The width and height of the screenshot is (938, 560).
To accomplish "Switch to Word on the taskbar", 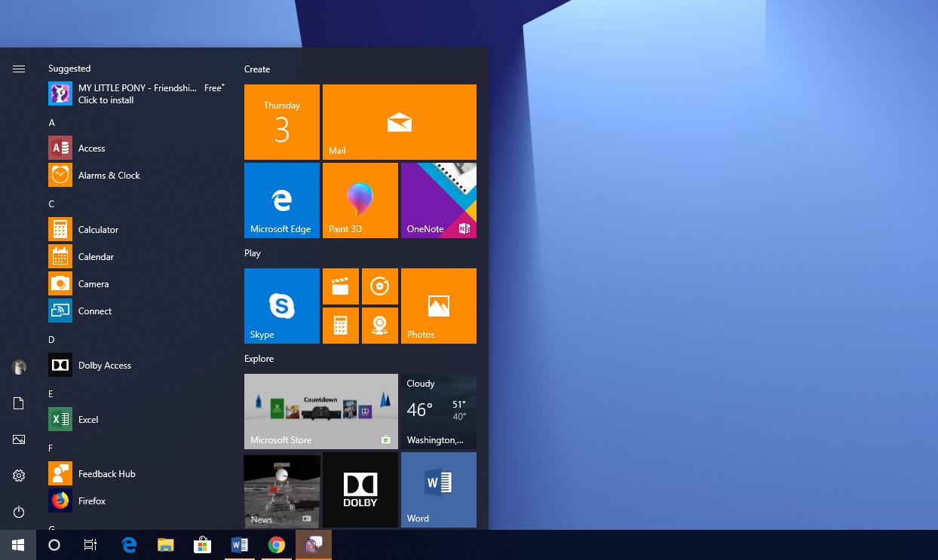I will [240, 545].
